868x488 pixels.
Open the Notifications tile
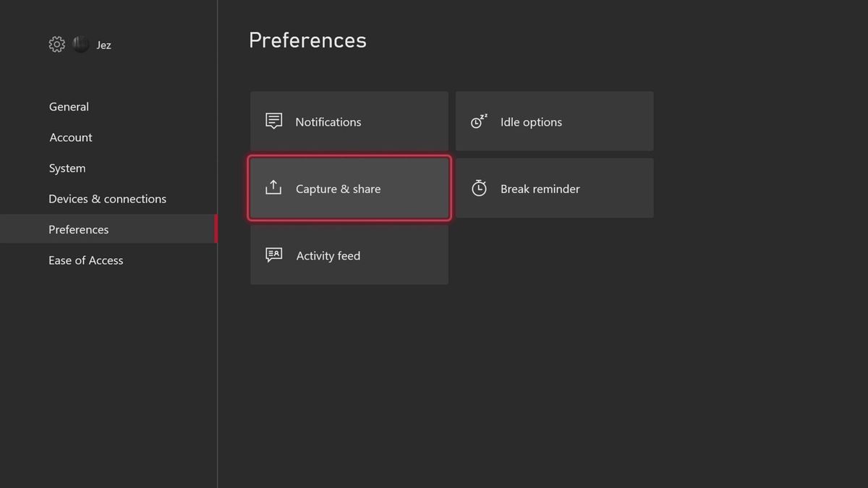(349, 121)
